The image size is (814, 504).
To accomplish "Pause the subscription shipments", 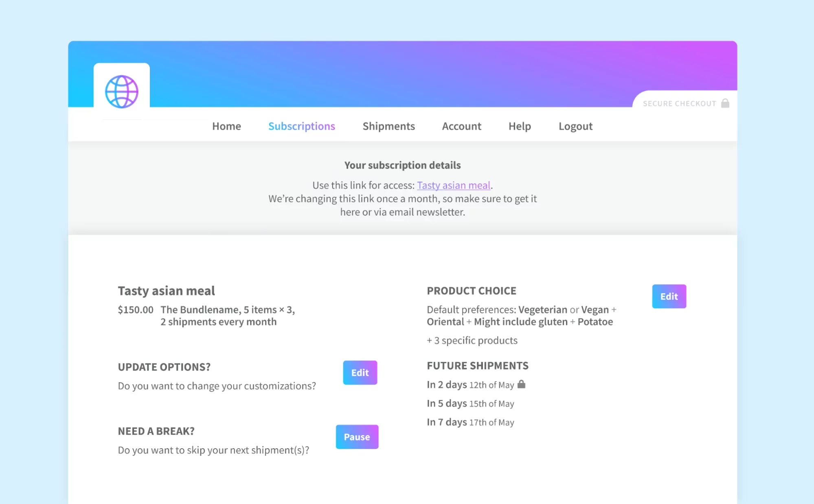I will [x=357, y=437].
